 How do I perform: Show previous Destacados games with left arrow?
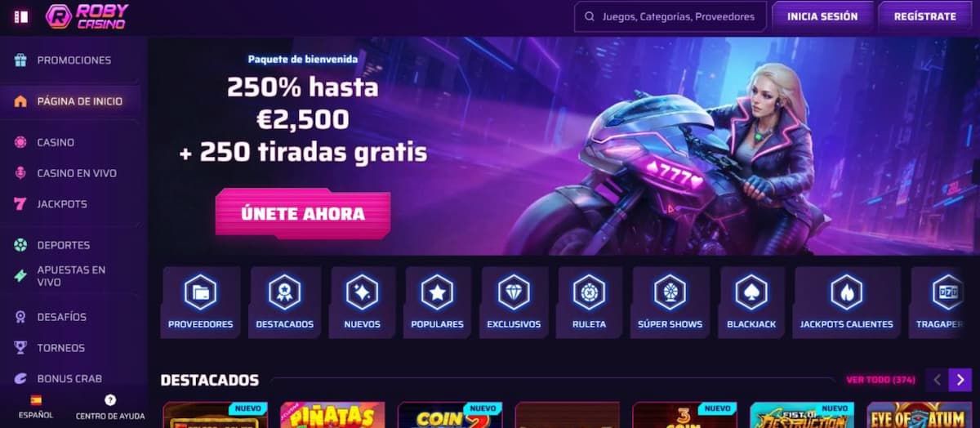(937, 380)
